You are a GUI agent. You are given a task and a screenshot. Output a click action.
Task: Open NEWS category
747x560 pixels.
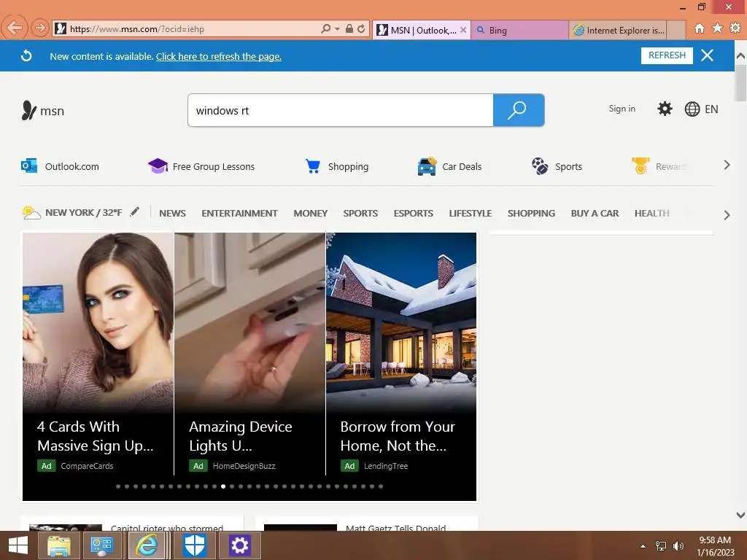[x=172, y=214]
